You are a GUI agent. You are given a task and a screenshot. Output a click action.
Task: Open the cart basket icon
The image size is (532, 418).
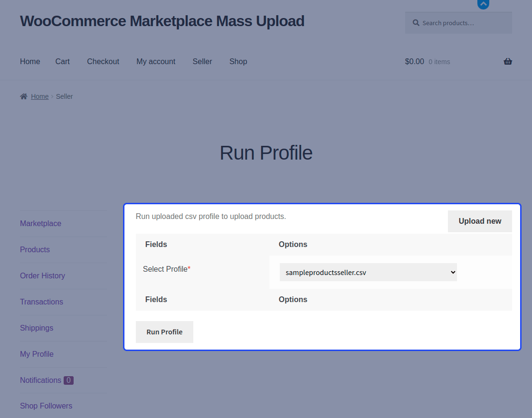508,61
